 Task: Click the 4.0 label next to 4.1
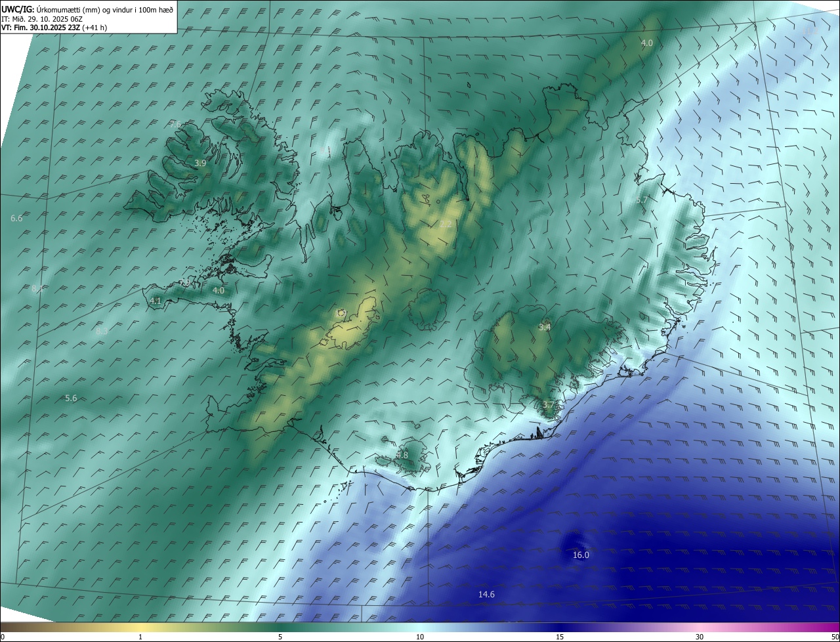(219, 290)
